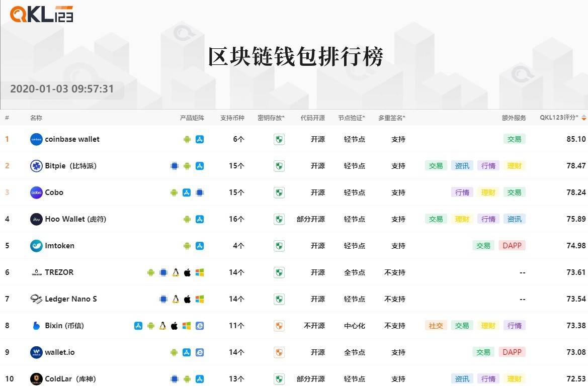The height and width of the screenshot is (391, 588).
Task: Click ColdLar's 行情 tag
Action: [x=488, y=378]
